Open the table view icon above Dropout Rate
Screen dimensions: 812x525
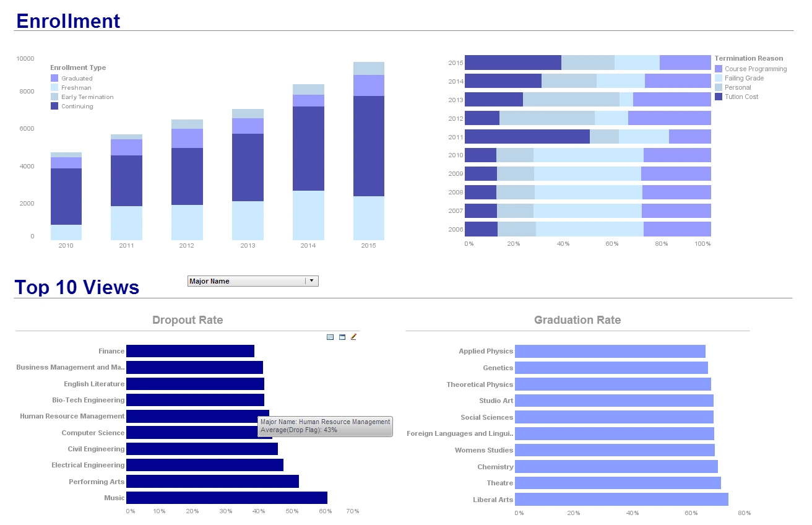click(x=330, y=337)
